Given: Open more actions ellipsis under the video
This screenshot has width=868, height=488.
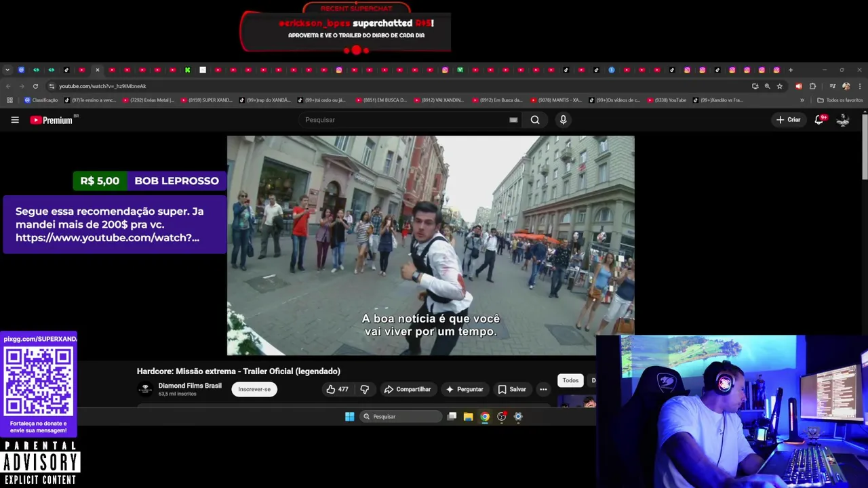Looking at the screenshot, I should (543, 389).
